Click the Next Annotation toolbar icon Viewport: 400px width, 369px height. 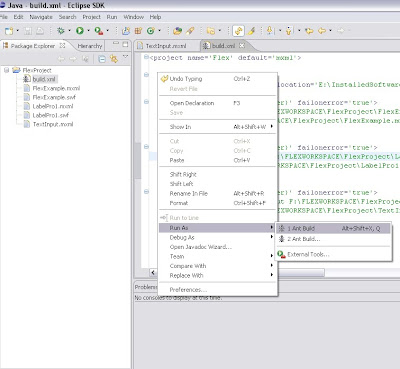(x=270, y=31)
